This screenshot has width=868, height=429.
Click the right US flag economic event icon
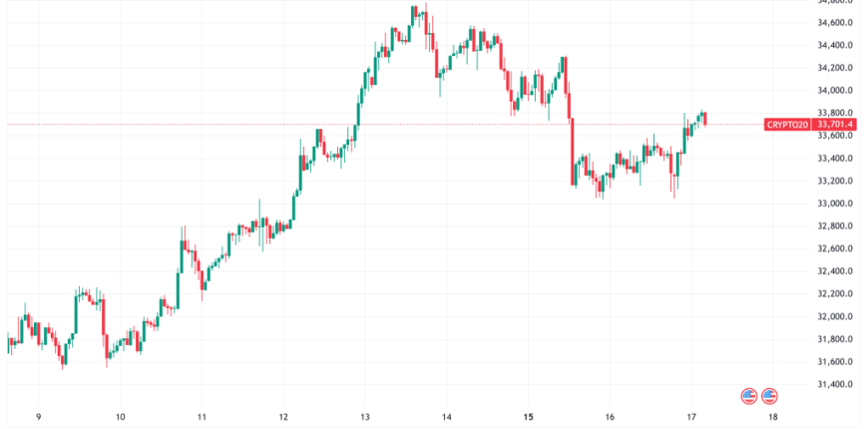769,396
